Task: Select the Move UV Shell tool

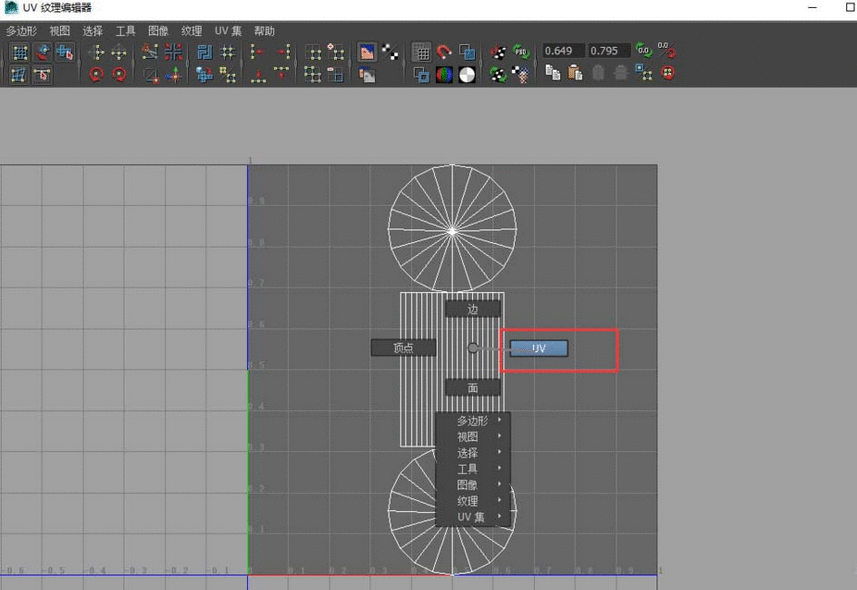Action: [x=65, y=53]
